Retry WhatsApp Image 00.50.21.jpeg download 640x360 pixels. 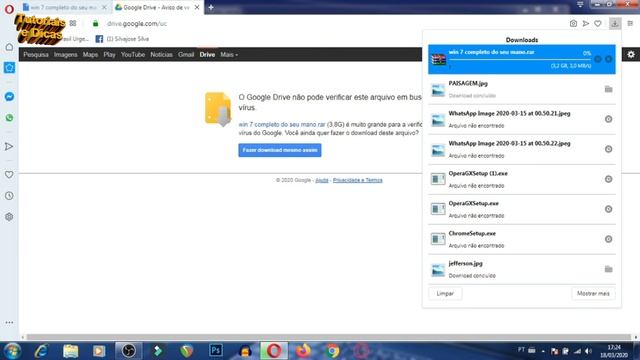pos(608,119)
